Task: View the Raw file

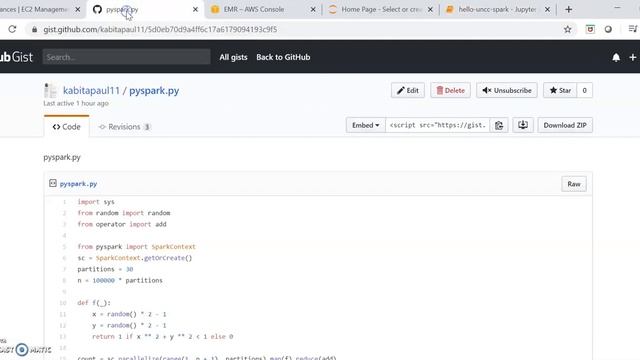Action: click(573, 184)
